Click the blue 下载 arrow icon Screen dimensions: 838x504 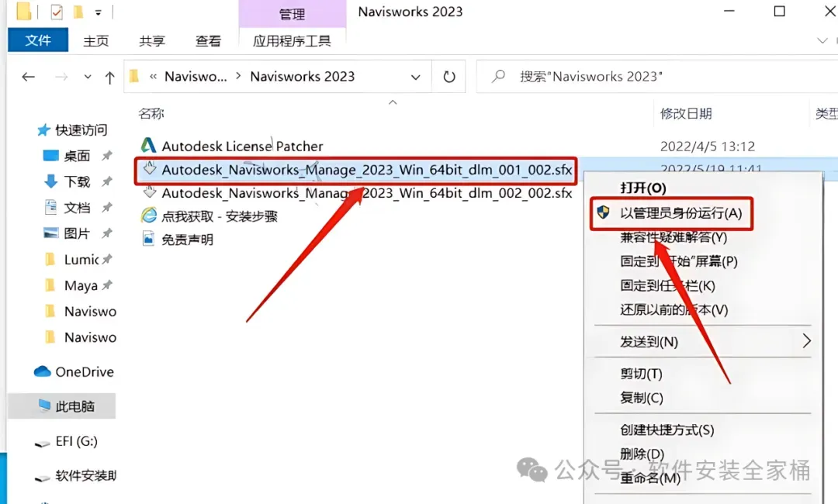[50, 181]
